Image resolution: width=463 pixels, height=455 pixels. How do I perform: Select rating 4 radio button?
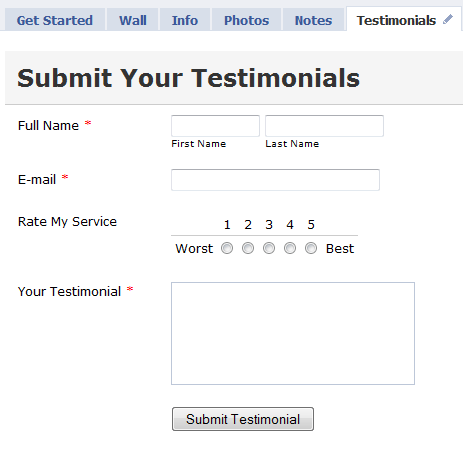(290, 248)
